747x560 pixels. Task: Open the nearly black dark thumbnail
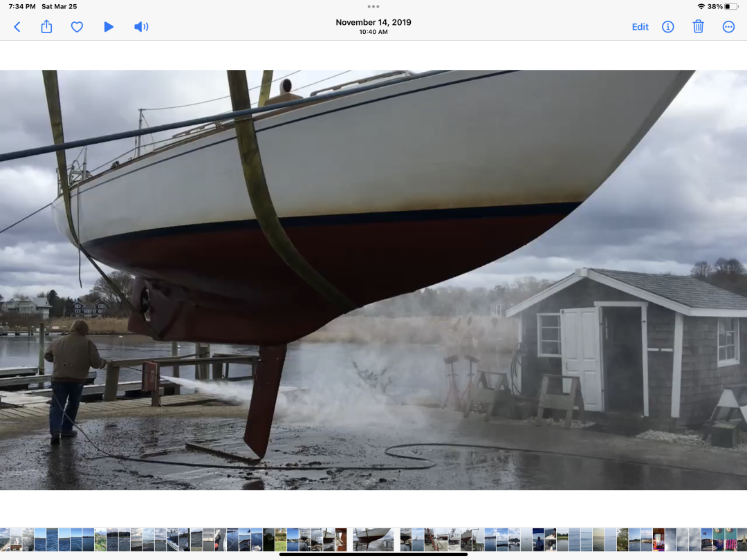[x=268, y=539]
